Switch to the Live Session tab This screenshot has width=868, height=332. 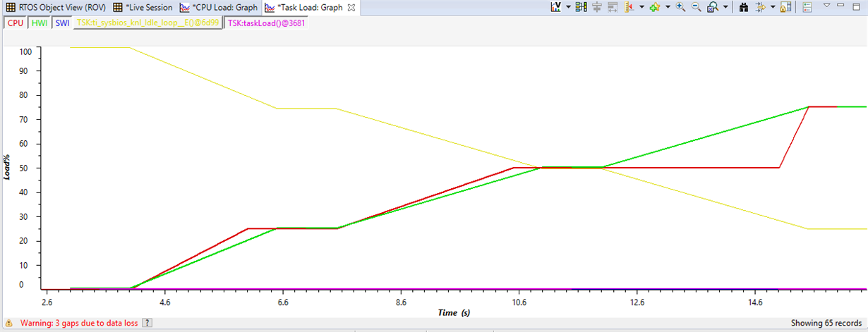pos(143,7)
